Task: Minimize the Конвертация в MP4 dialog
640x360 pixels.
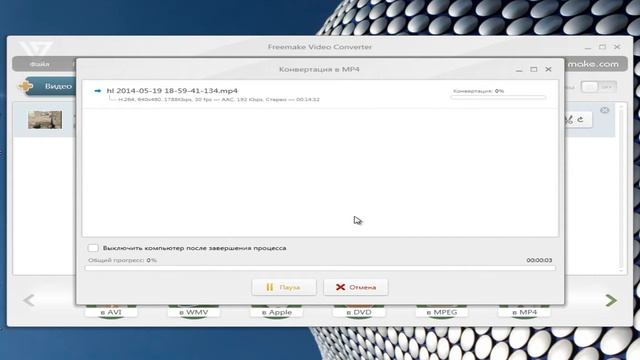Action: point(519,70)
